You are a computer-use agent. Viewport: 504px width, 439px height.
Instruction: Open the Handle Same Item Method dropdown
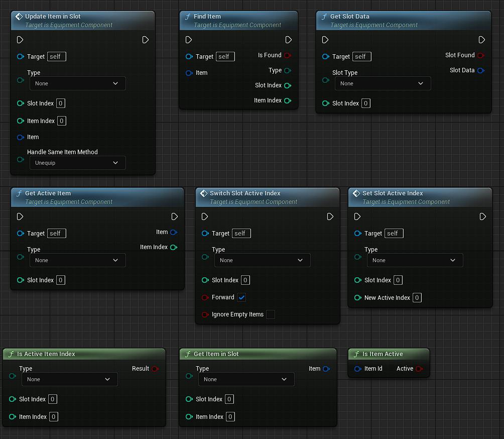point(77,163)
